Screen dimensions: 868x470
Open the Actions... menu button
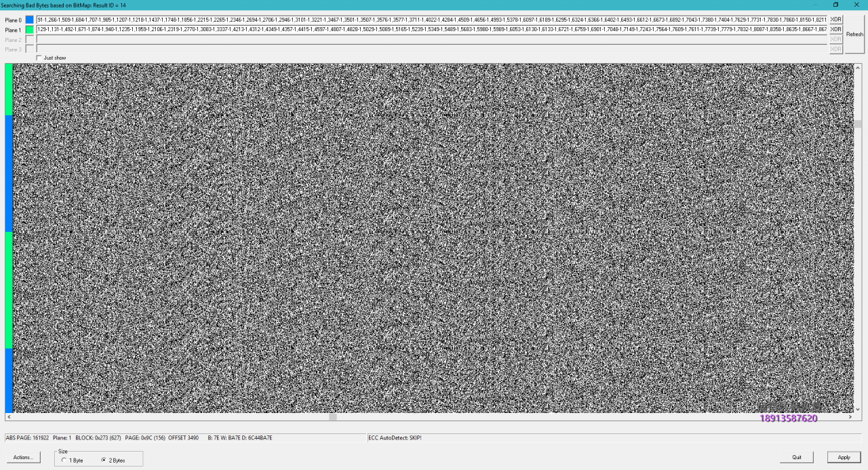point(23,457)
